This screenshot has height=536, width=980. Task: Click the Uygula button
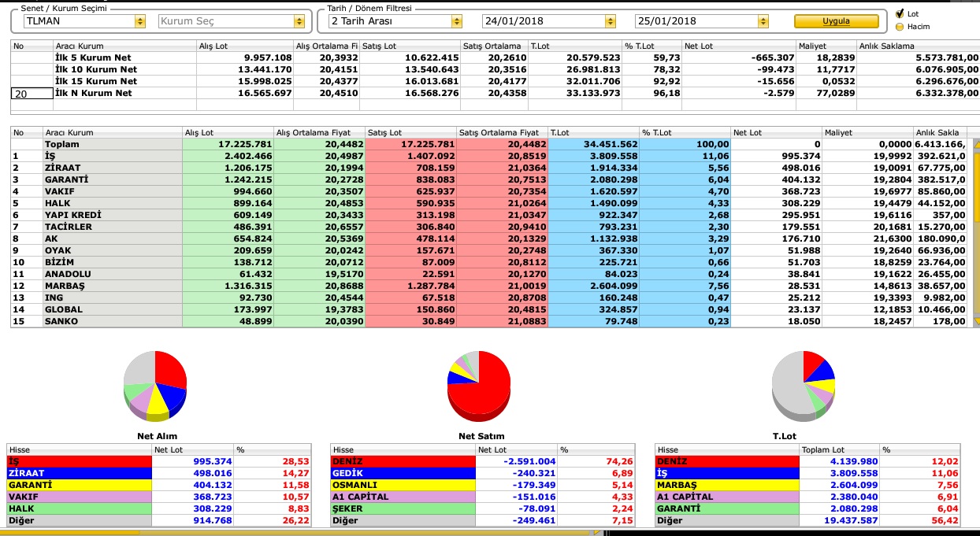(836, 21)
